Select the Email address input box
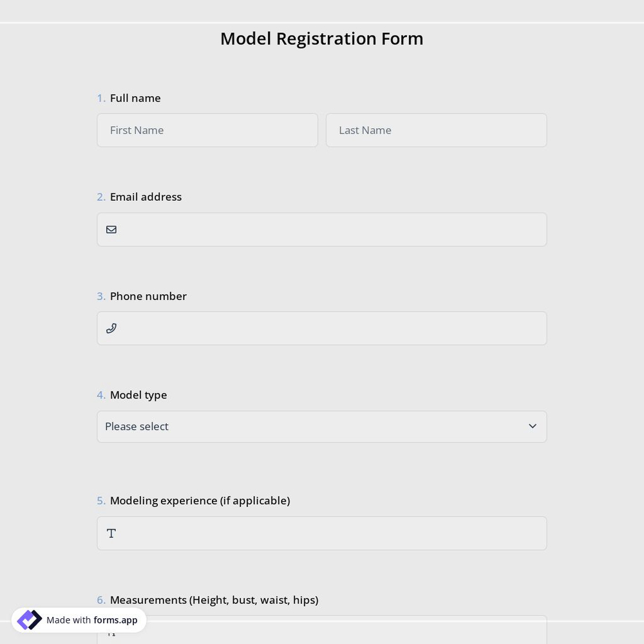644x644 pixels. [x=322, y=229]
